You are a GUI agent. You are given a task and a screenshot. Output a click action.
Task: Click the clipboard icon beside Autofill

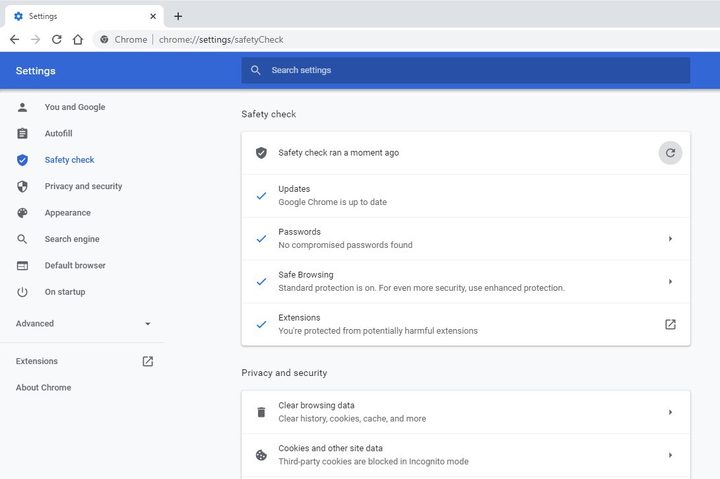tap(22, 133)
